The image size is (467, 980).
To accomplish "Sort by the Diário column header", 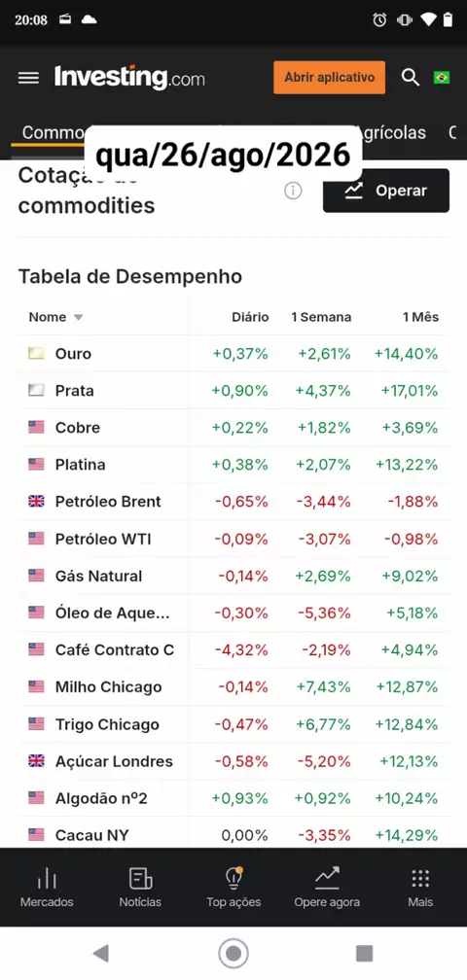I will pos(250,317).
